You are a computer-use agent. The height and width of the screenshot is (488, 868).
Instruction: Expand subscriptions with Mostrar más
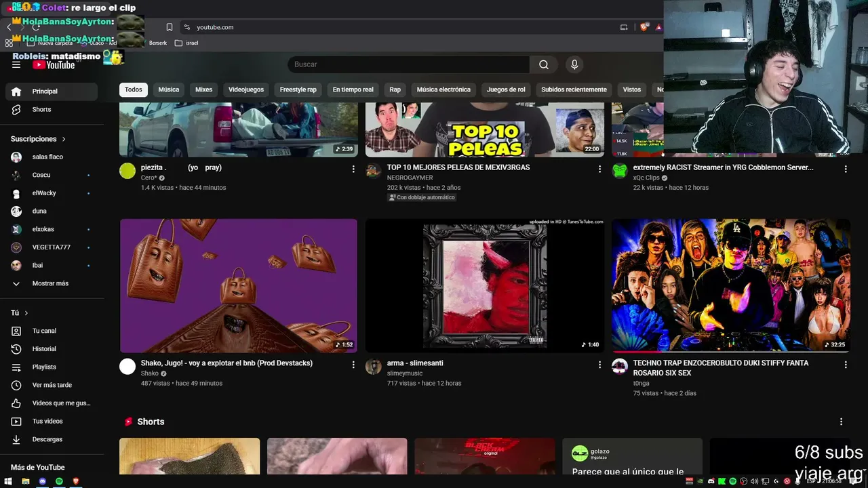pos(52,283)
